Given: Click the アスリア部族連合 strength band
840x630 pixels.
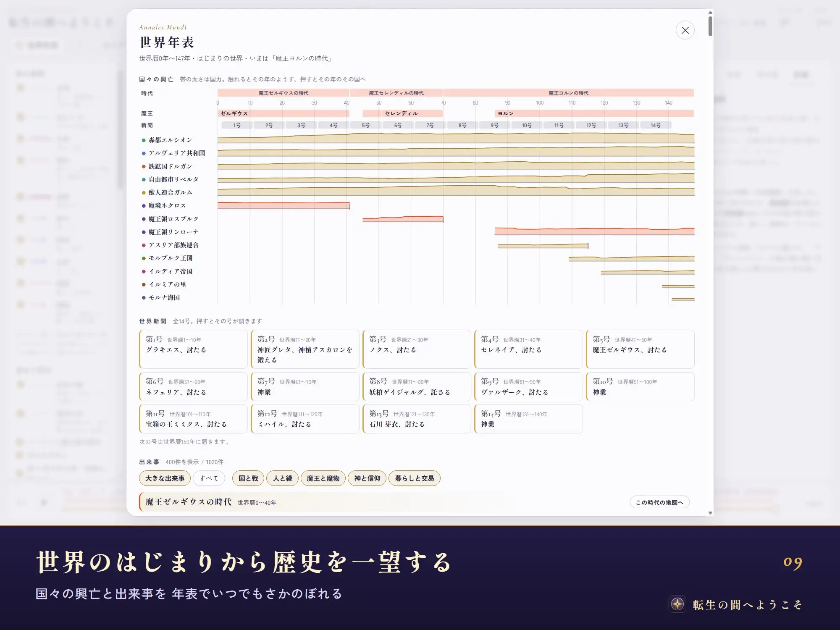Looking at the screenshot, I should [543, 246].
